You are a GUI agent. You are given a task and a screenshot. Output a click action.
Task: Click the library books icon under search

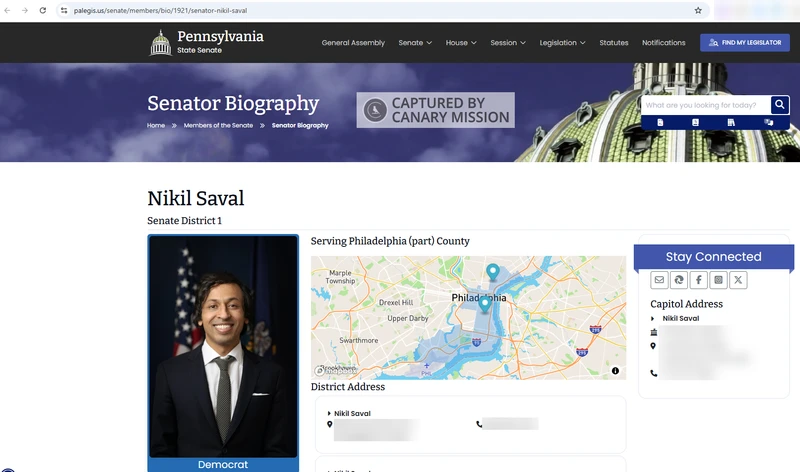(x=731, y=122)
